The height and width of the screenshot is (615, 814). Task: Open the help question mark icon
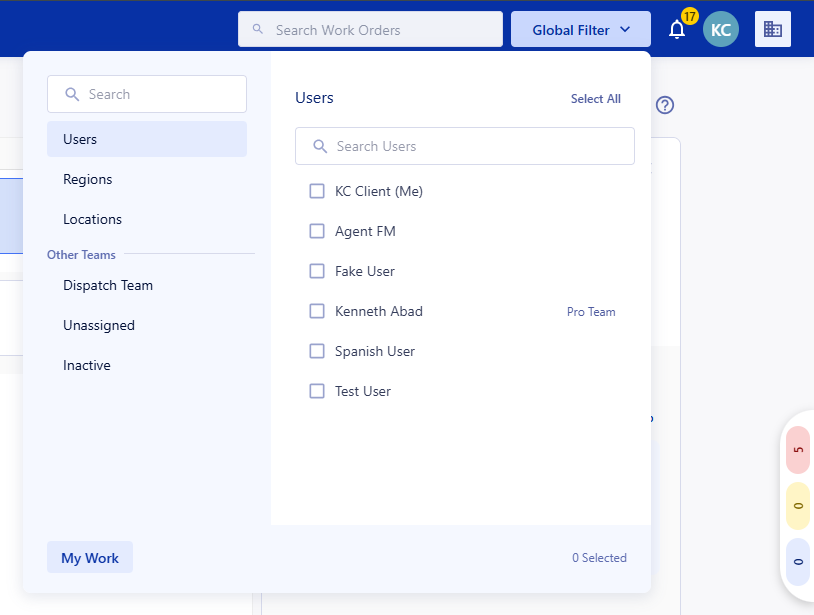point(664,105)
